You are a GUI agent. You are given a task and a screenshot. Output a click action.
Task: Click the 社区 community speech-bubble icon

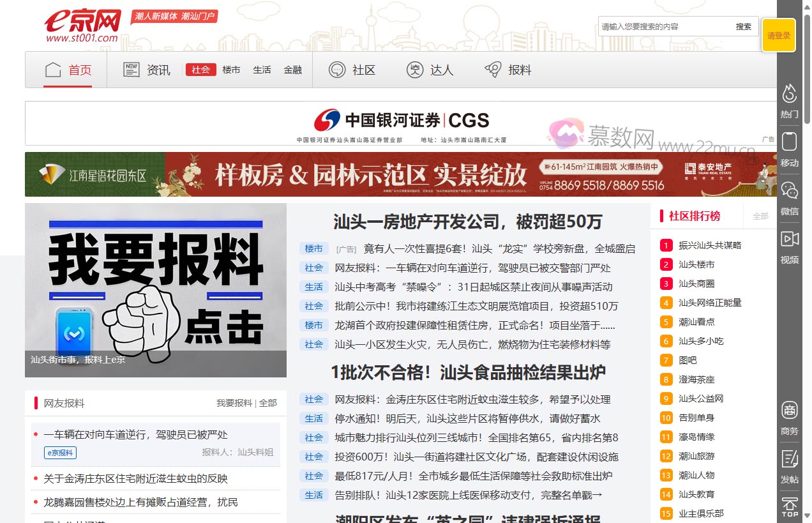(336, 69)
